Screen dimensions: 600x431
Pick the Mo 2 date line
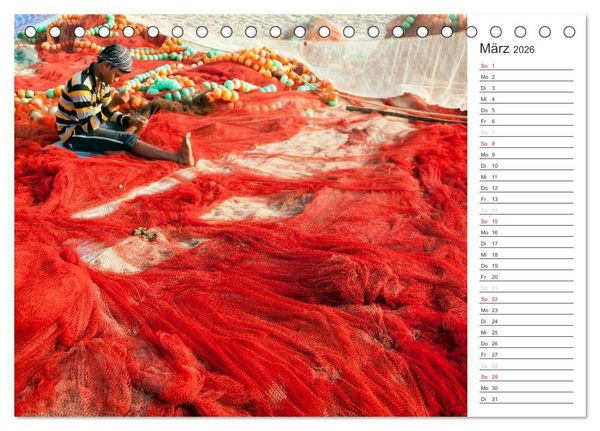tap(527, 77)
